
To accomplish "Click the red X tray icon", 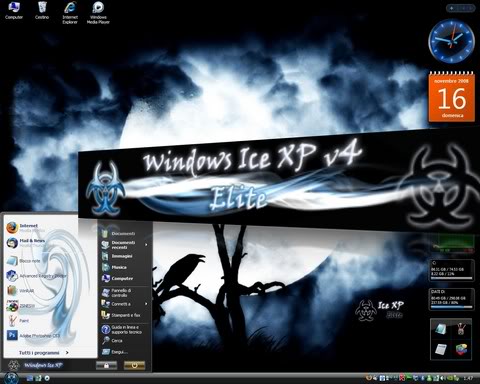I will coord(402,378).
